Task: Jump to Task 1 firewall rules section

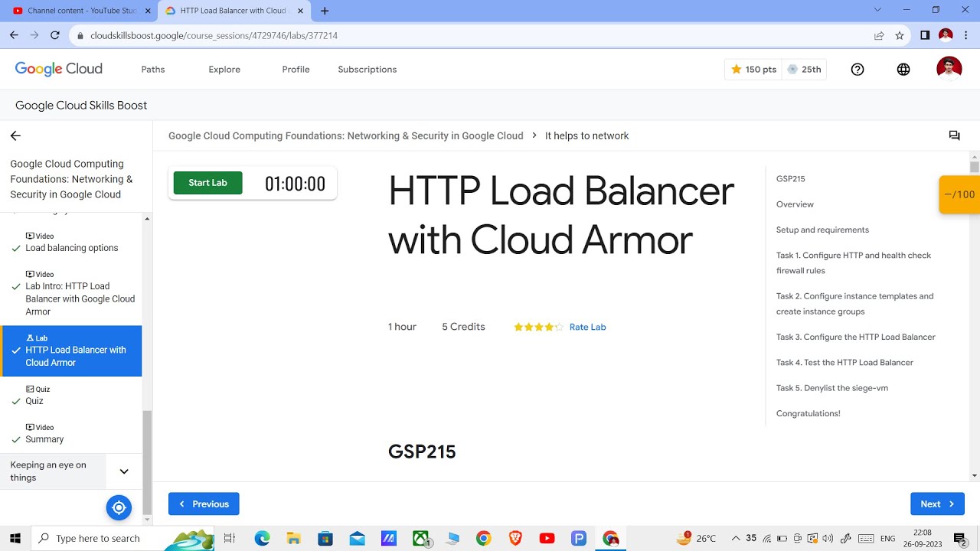Action: [x=854, y=262]
